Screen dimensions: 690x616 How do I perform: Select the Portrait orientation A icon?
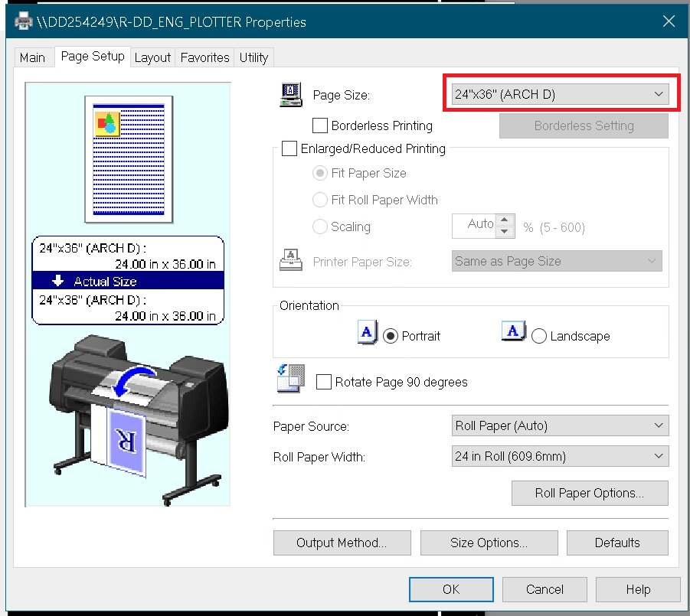(x=368, y=332)
